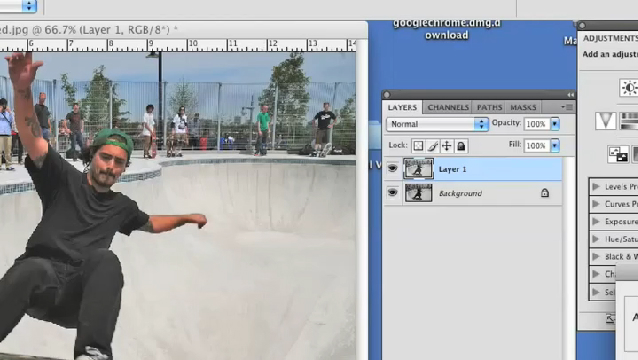Click the Brightness/Contrast adjustment icon

point(629,88)
